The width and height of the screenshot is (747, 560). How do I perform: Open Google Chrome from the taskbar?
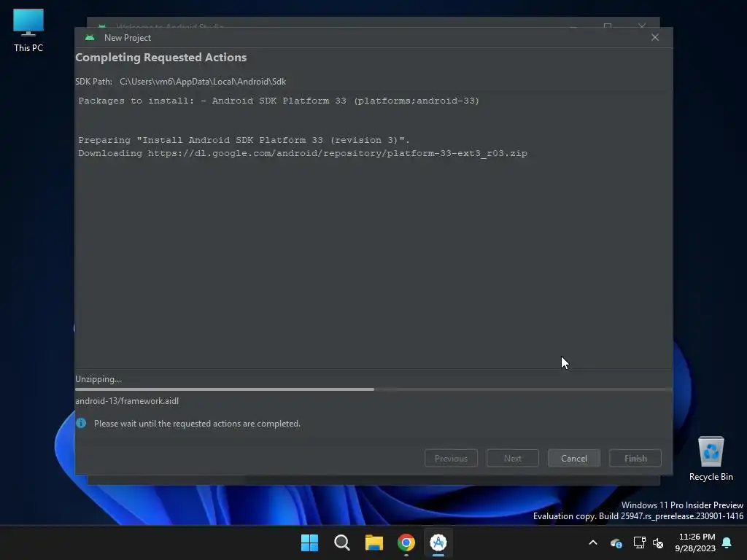406,542
